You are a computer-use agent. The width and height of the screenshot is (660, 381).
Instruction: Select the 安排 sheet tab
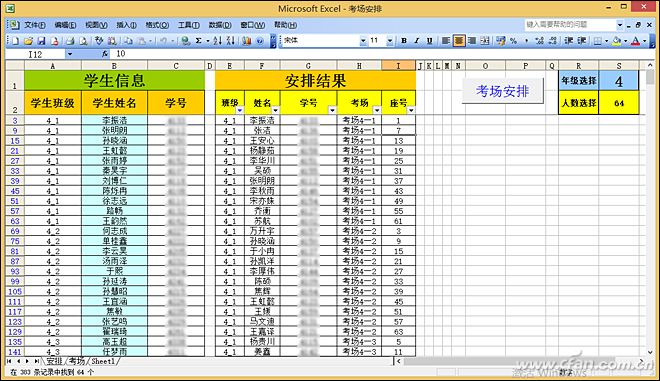tap(54, 361)
